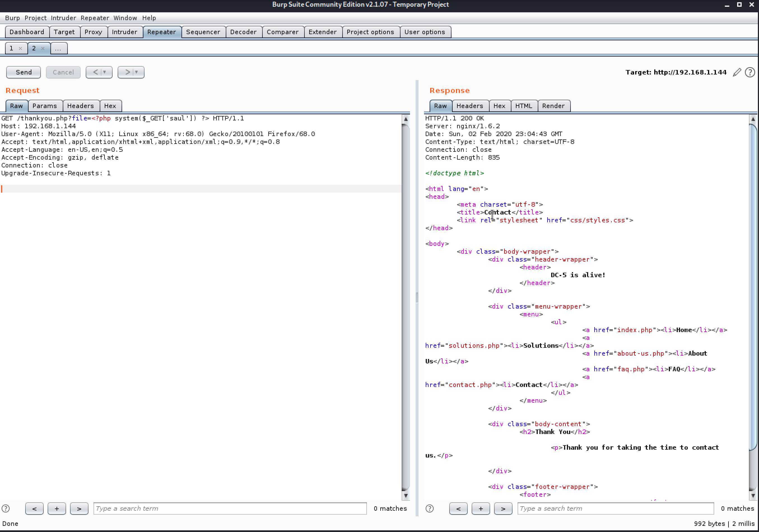Viewport: 759px width, 532px height.
Task: Close Repeater tab 2 with its X
Action: pos(43,48)
